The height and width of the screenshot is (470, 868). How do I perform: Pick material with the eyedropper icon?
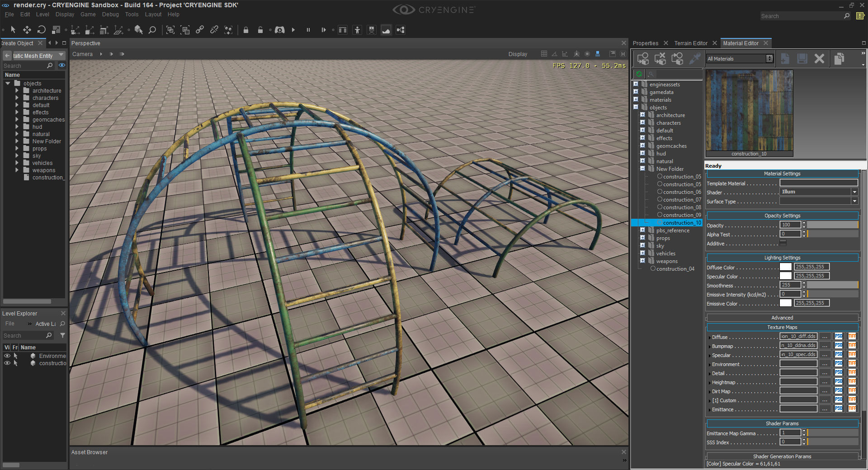[694, 59]
